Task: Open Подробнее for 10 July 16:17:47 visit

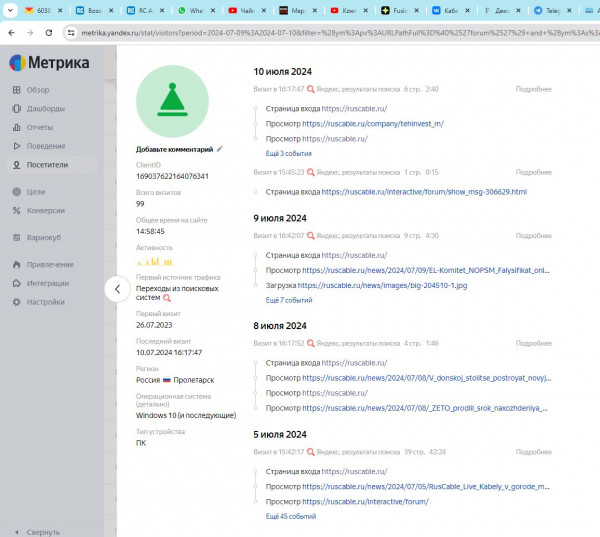Action: [533, 89]
